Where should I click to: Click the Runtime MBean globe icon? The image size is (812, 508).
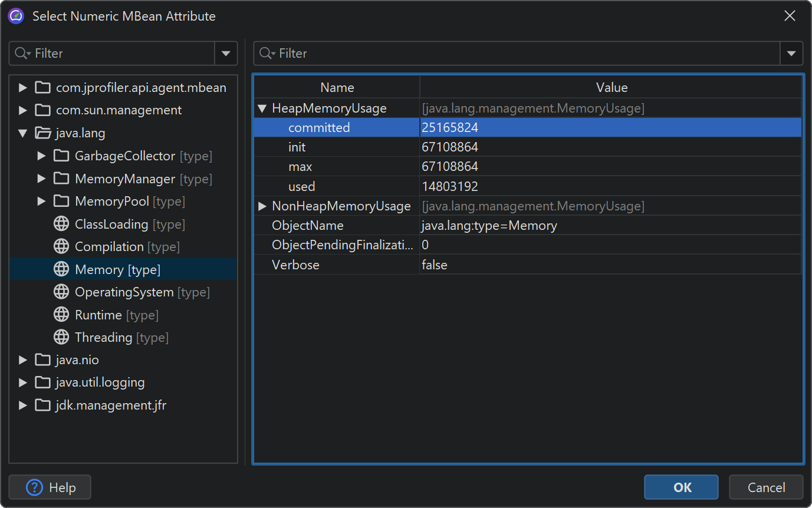click(61, 315)
